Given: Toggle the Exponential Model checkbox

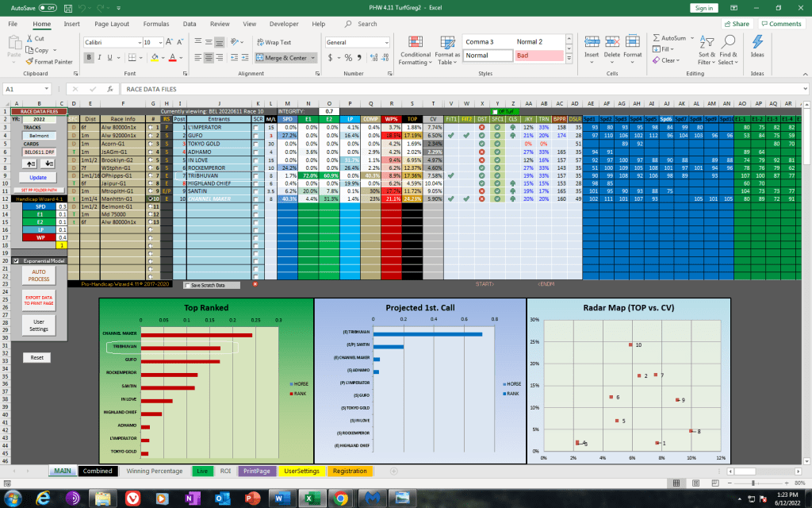Looking at the screenshot, I should [x=6, y=260].
